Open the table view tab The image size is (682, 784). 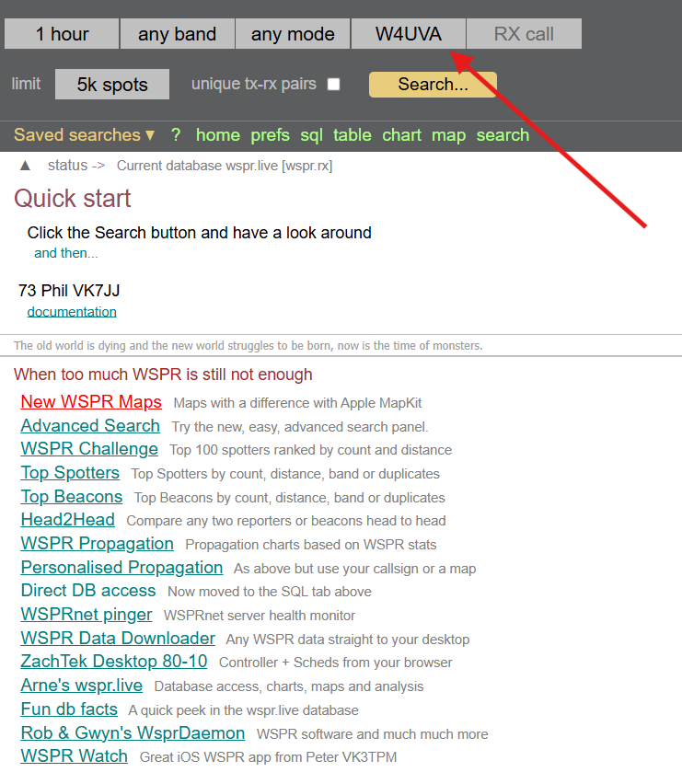coord(353,135)
